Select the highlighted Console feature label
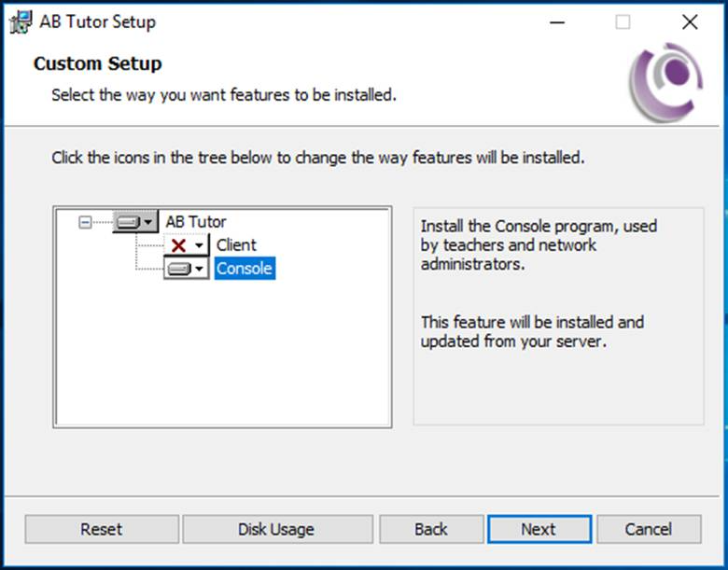 pyautogui.click(x=245, y=269)
